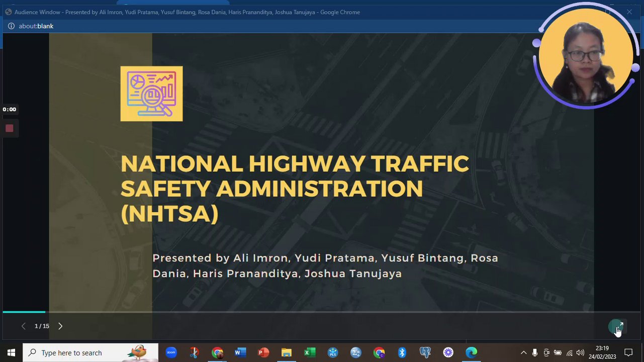Open File Explorer from taskbar
Image resolution: width=644 pixels, height=362 pixels.
click(287, 352)
